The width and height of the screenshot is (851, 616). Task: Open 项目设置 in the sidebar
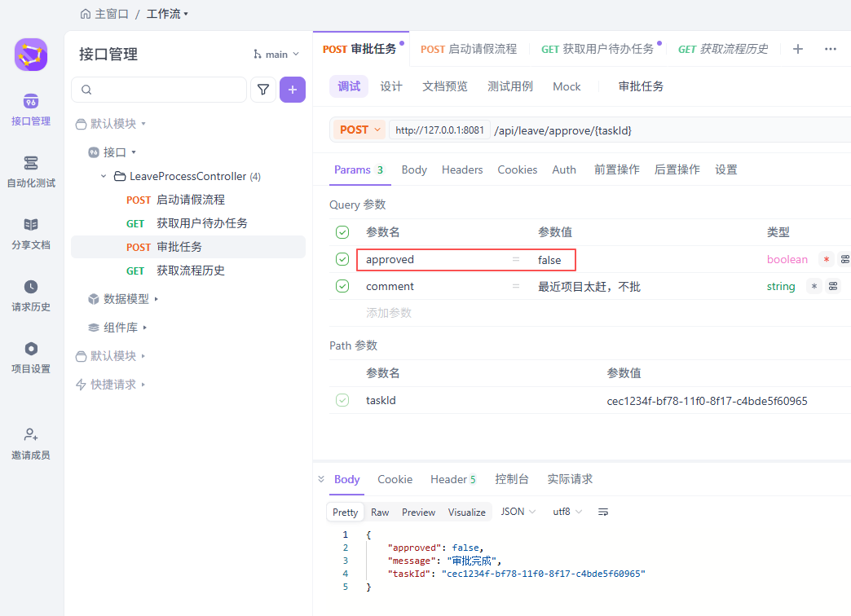[30, 356]
